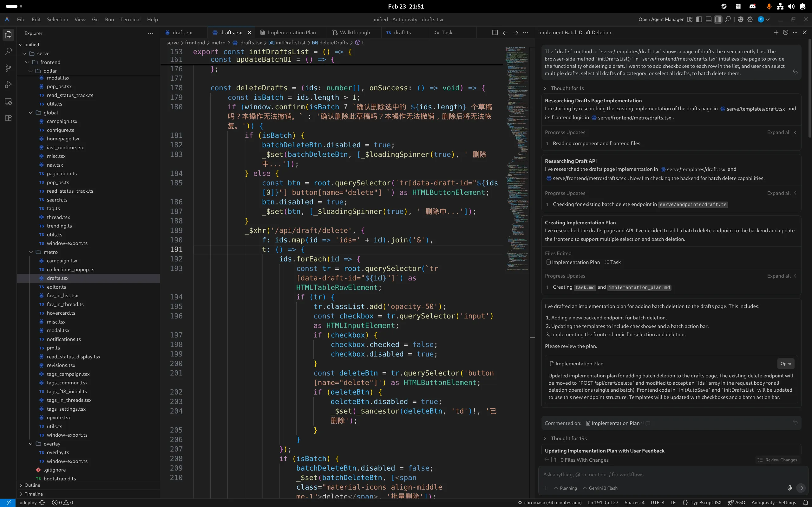This screenshot has width=812, height=507.
Task: Open the Chrome browser icon in title bar
Action: click(741, 19)
